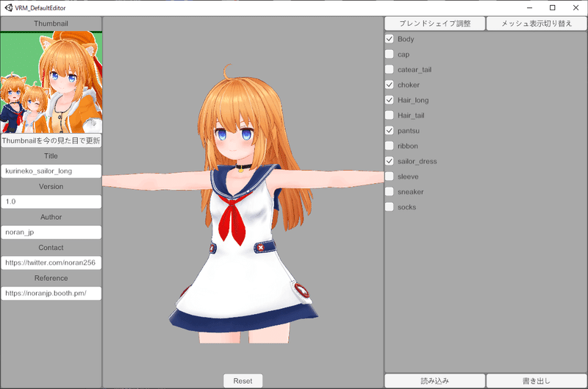Screen dimensions: 588x389
Task: Uncheck the Hair_long mesh checkbox
Action: (x=390, y=100)
